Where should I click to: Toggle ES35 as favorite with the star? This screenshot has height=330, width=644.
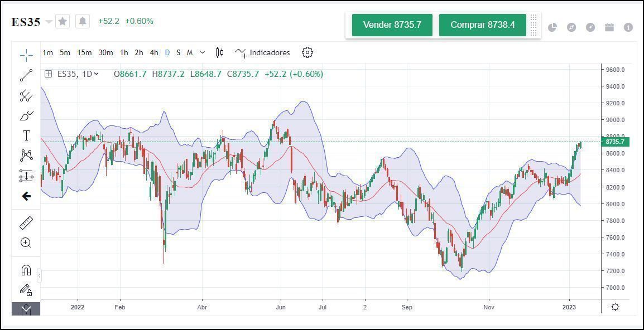62,21
